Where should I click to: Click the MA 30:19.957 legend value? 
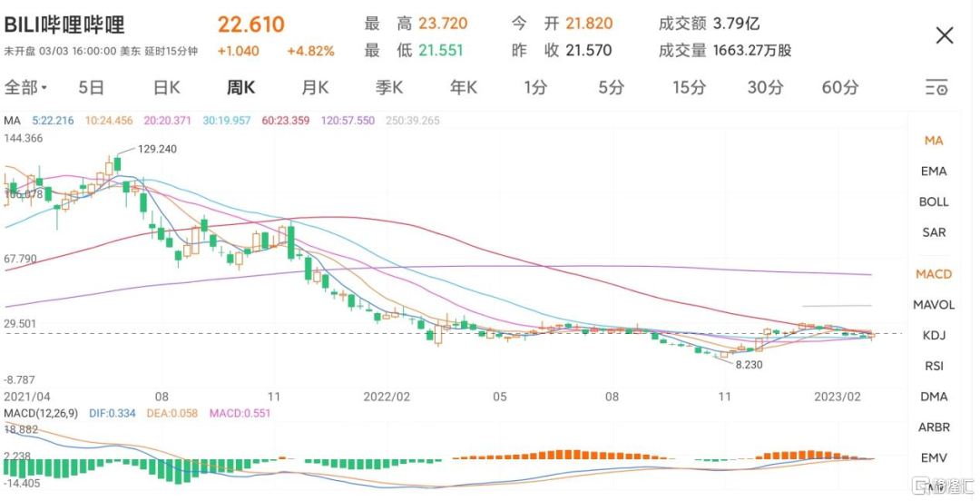[226, 121]
